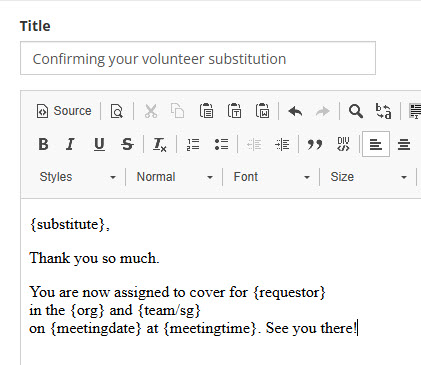Screen dimensions: 421x365
Task: Click the Source view button
Action: tap(64, 111)
